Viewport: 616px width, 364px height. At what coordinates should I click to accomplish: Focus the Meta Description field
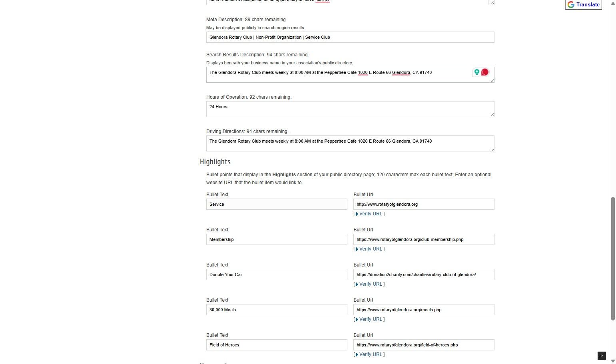click(x=350, y=37)
